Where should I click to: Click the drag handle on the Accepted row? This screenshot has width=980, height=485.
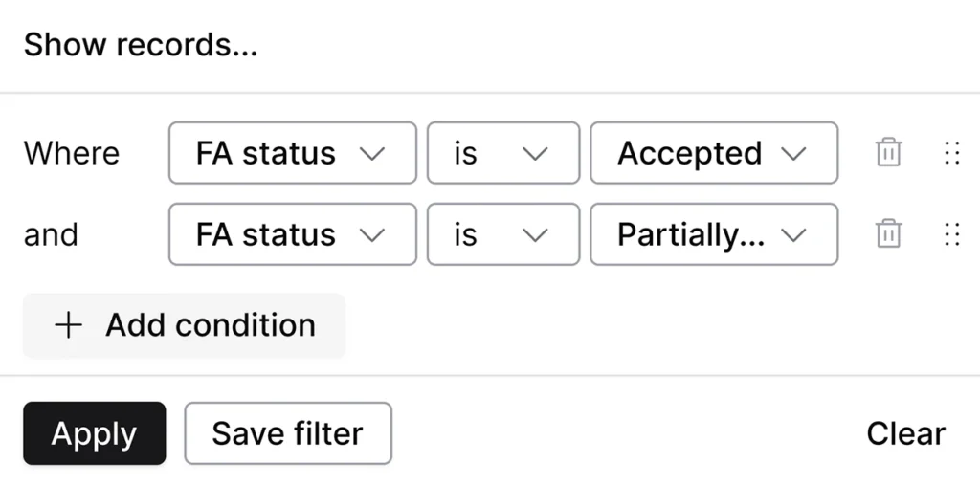(951, 153)
